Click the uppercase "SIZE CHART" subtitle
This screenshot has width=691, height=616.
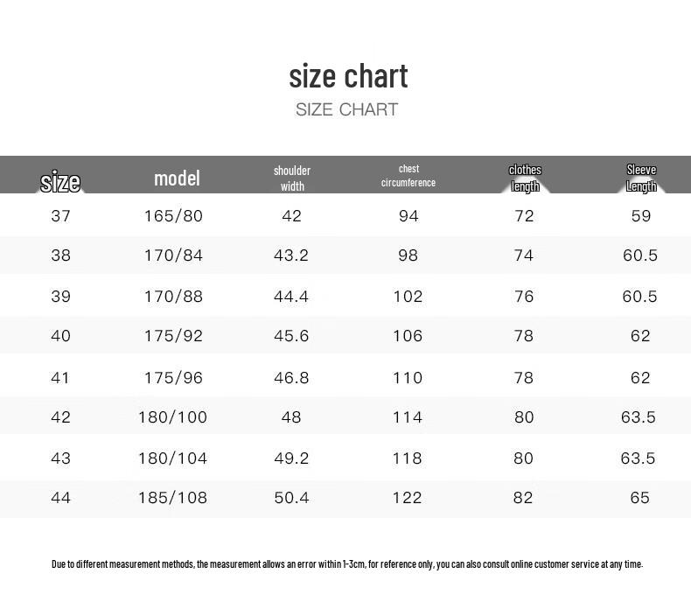tap(346, 109)
